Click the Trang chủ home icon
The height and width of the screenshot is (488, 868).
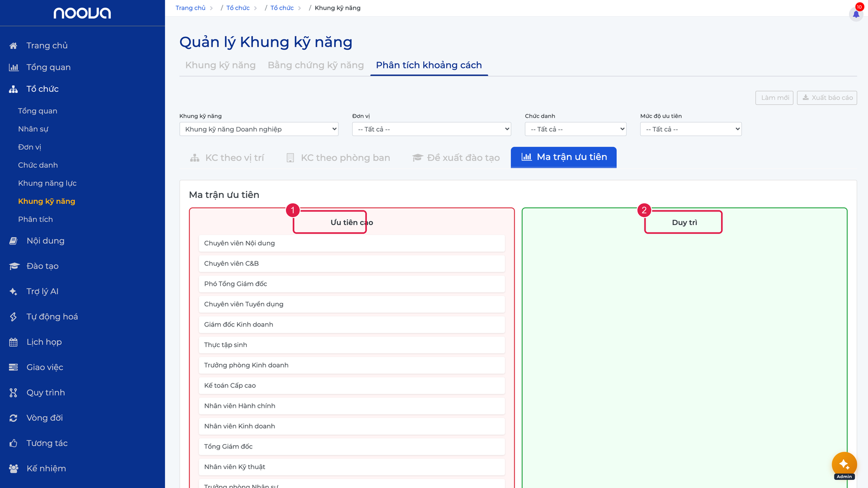[x=14, y=46]
